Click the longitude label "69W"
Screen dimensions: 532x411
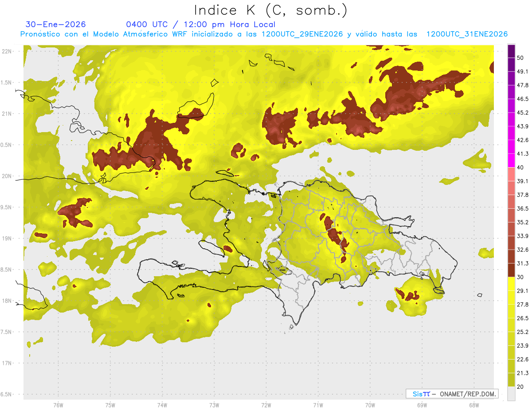(x=422, y=405)
